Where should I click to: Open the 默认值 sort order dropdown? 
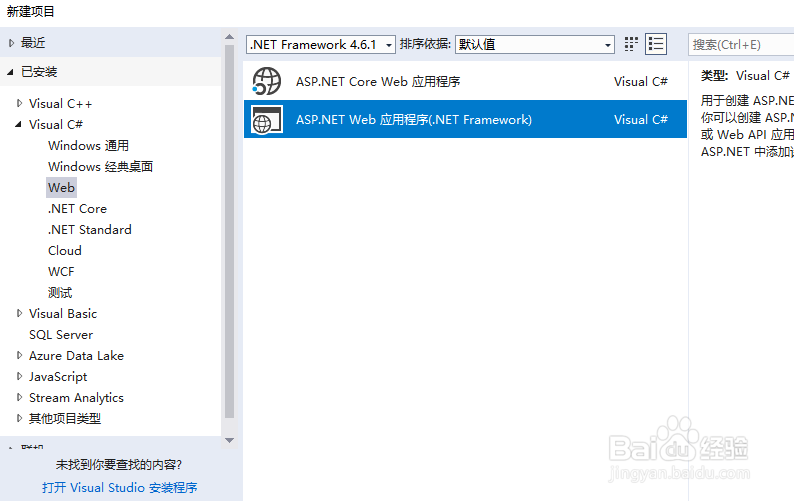[535, 45]
